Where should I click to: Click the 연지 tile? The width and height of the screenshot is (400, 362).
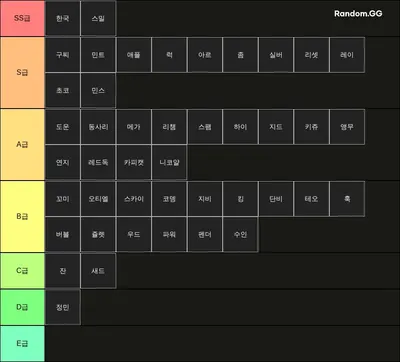point(63,162)
